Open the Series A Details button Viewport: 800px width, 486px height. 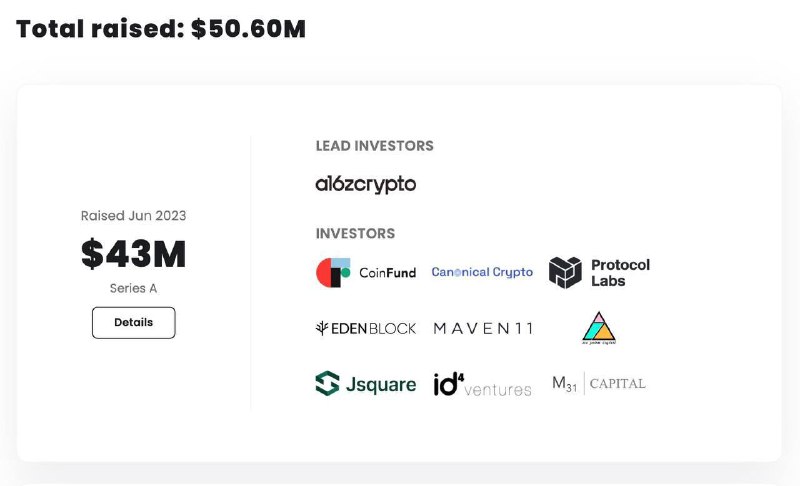(x=134, y=322)
